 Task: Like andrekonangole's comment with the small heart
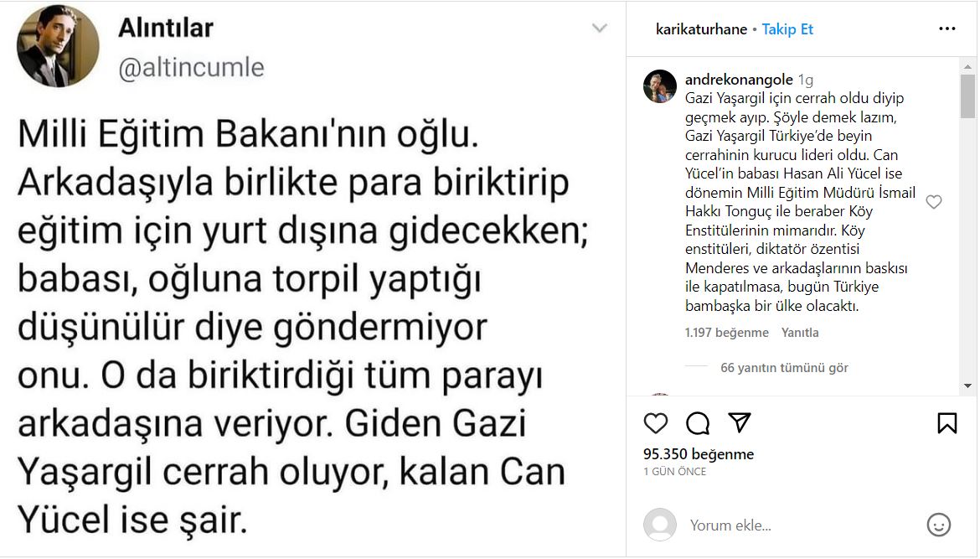point(933,202)
